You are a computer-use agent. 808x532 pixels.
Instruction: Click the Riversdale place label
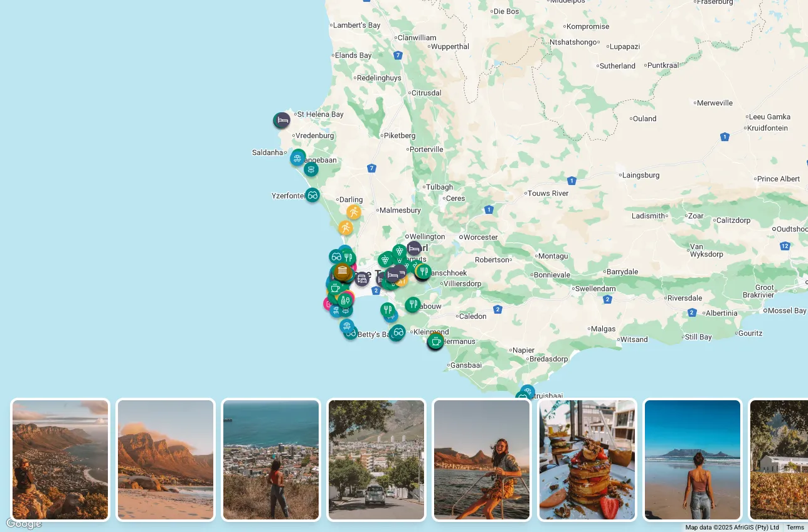click(x=684, y=298)
